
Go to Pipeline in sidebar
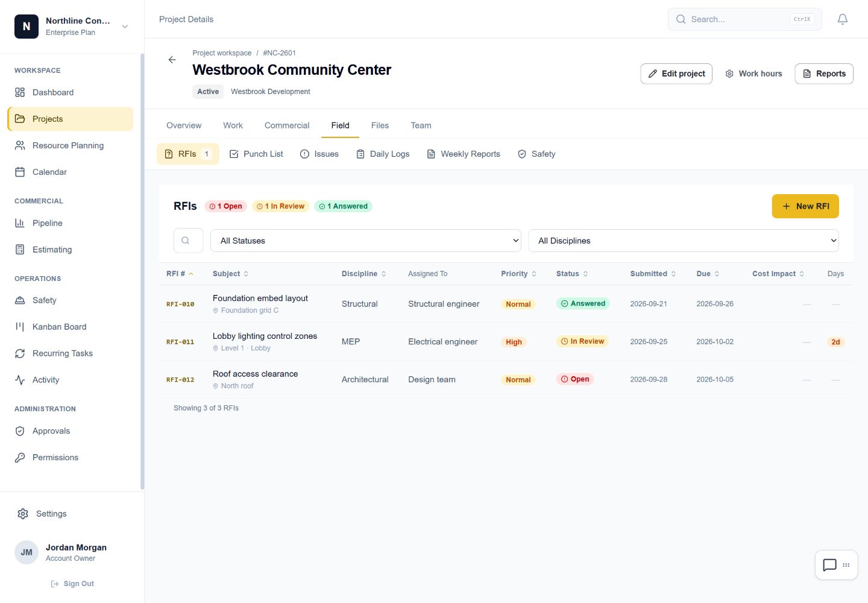[x=70, y=223]
